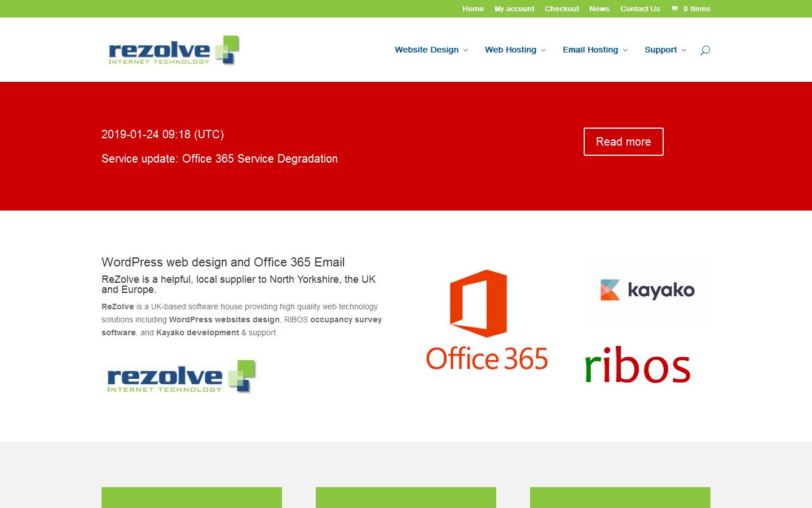Open the Office 365 Service Degradation update
This screenshot has height=508, width=812.
pos(219,159)
